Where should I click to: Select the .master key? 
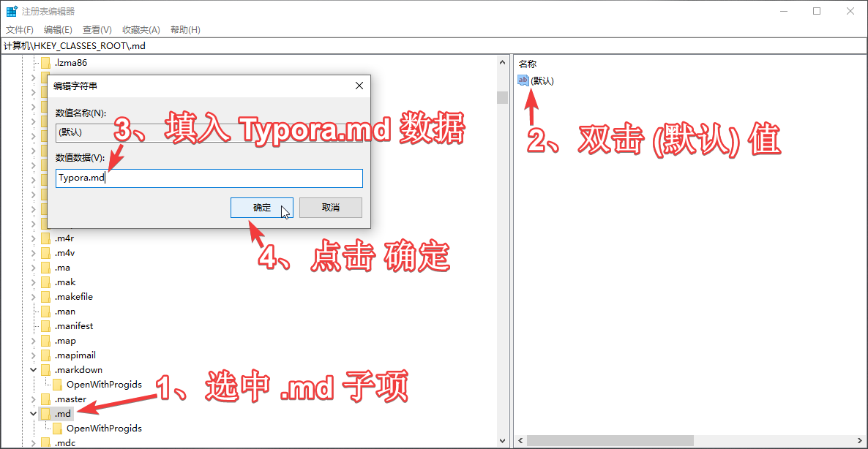(x=70, y=399)
